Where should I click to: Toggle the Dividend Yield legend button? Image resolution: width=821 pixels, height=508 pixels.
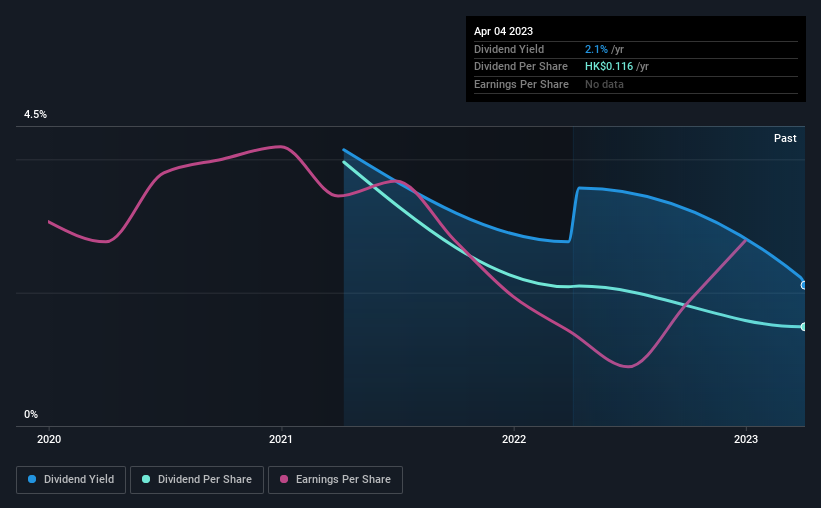[x=71, y=480]
